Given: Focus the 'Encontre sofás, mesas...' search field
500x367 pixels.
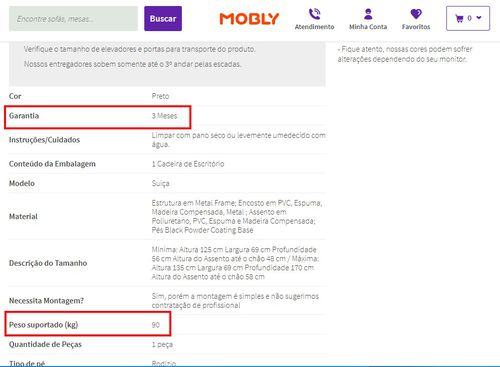Looking at the screenshot, I should click(73, 19).
